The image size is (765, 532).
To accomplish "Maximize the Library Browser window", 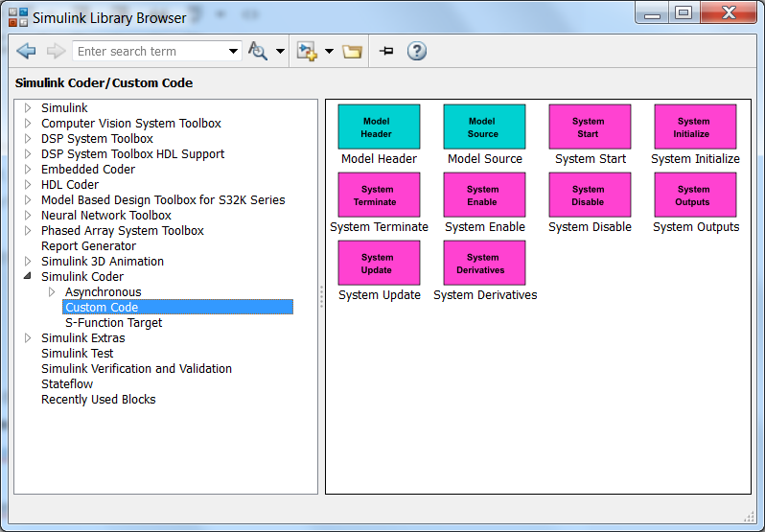I will 684,13.
